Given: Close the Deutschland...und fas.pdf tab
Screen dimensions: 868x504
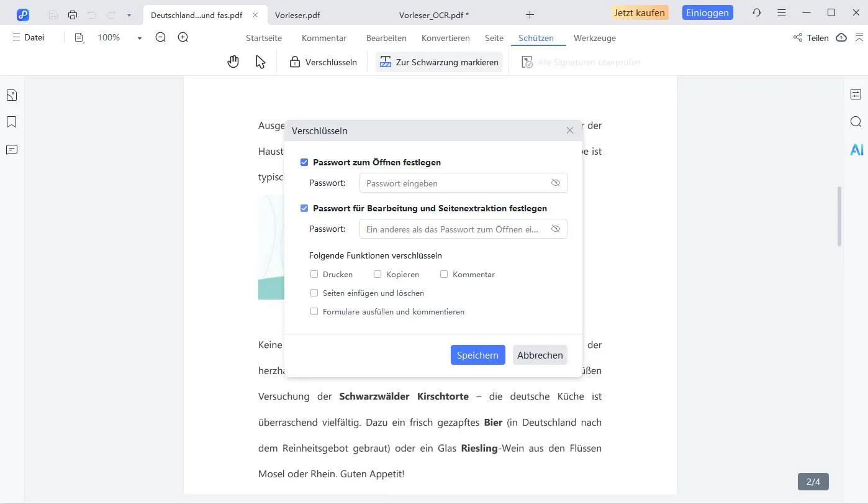Looking at the screenshot, I should click(x=255, y=15).
